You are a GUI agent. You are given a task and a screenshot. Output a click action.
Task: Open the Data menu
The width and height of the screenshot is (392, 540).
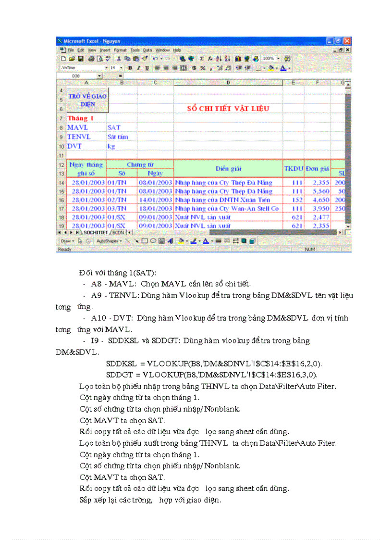[147, 50]
